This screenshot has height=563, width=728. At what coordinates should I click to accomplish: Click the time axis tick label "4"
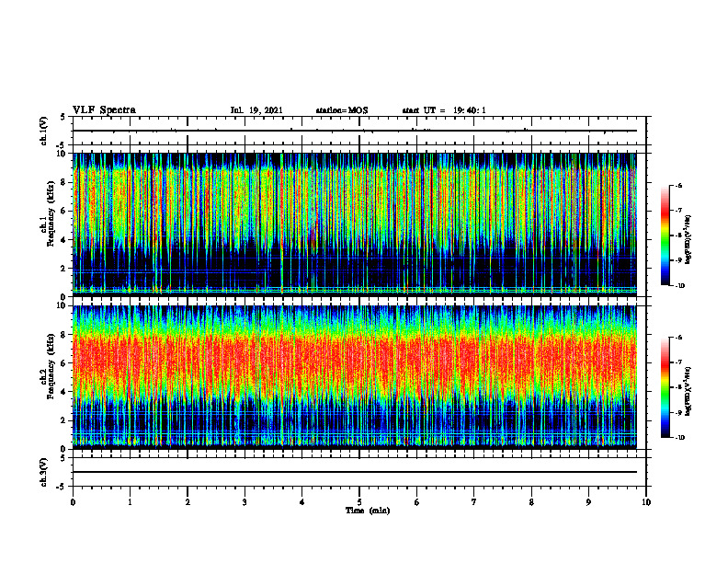302,502
